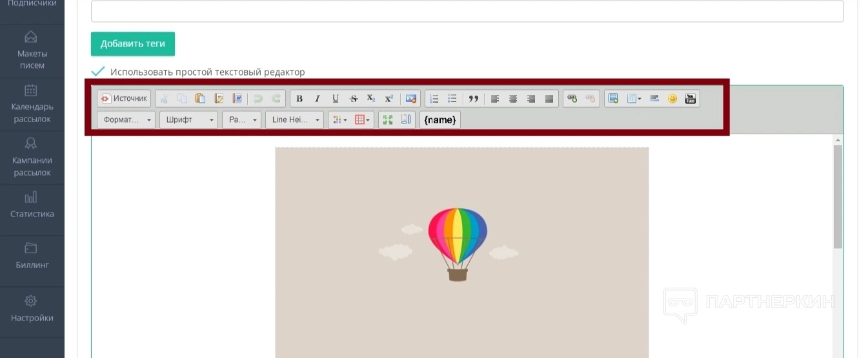Click the Cut scissors icon
This screenshot has width=868, height=358.
[x=165, y=99]
